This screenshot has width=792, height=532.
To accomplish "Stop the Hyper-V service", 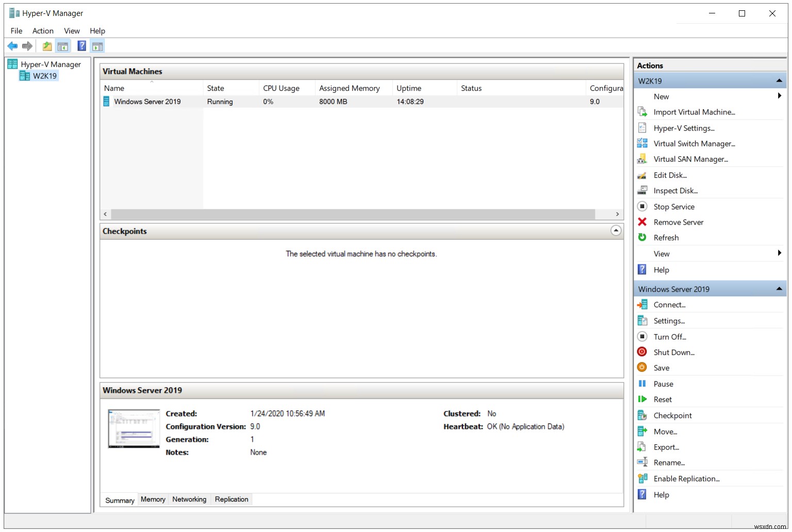I will (x=673, y=206).
